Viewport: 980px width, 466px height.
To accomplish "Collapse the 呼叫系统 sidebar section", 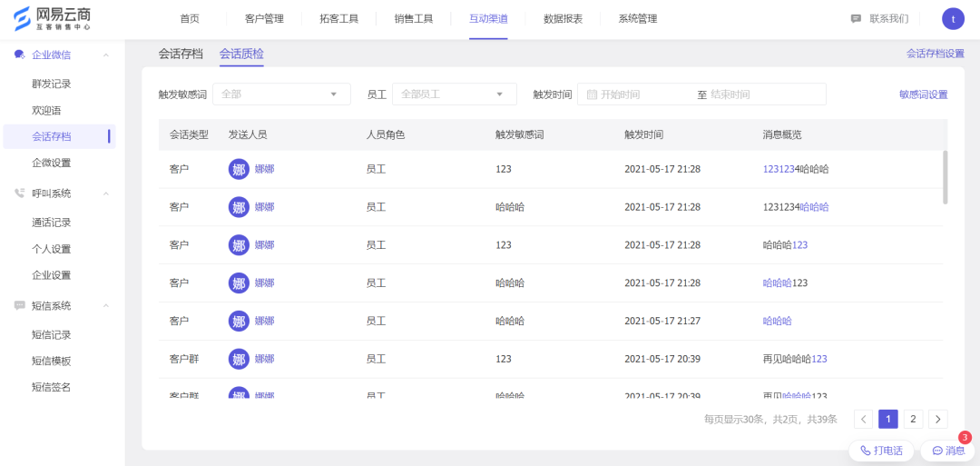I will pyautogui.click(x=106, y=193).
